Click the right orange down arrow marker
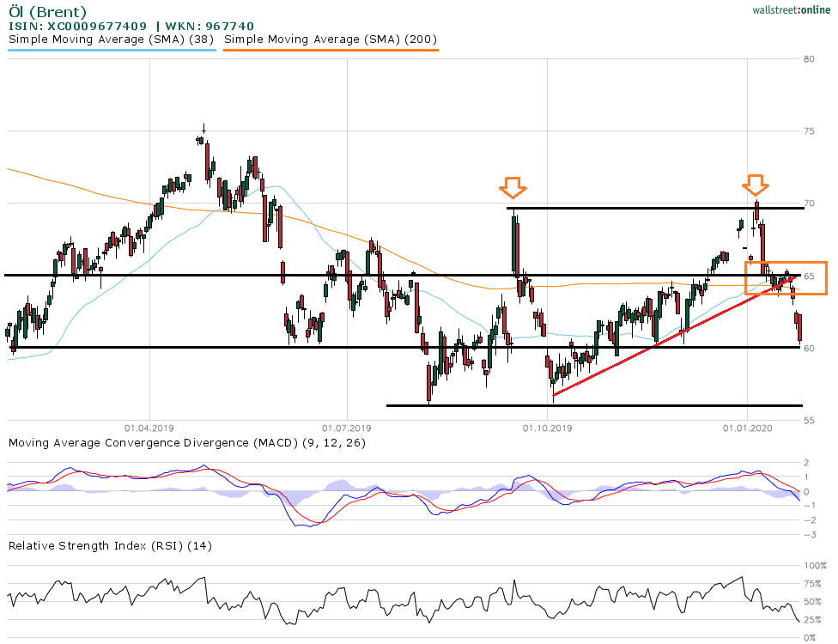Viewport: 838px width, 644px height. [756, 185]
